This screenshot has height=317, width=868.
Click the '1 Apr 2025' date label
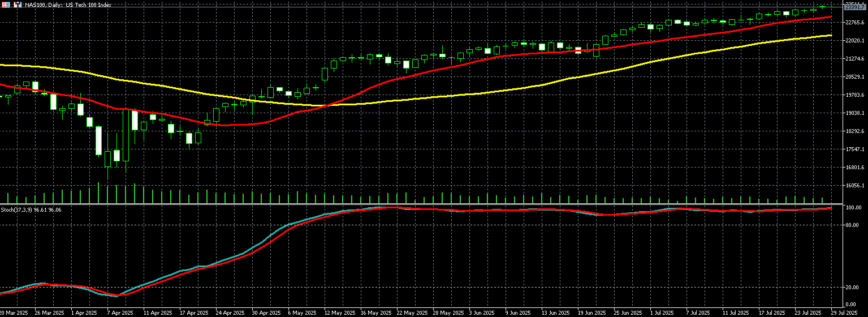(x=84, y=312)
